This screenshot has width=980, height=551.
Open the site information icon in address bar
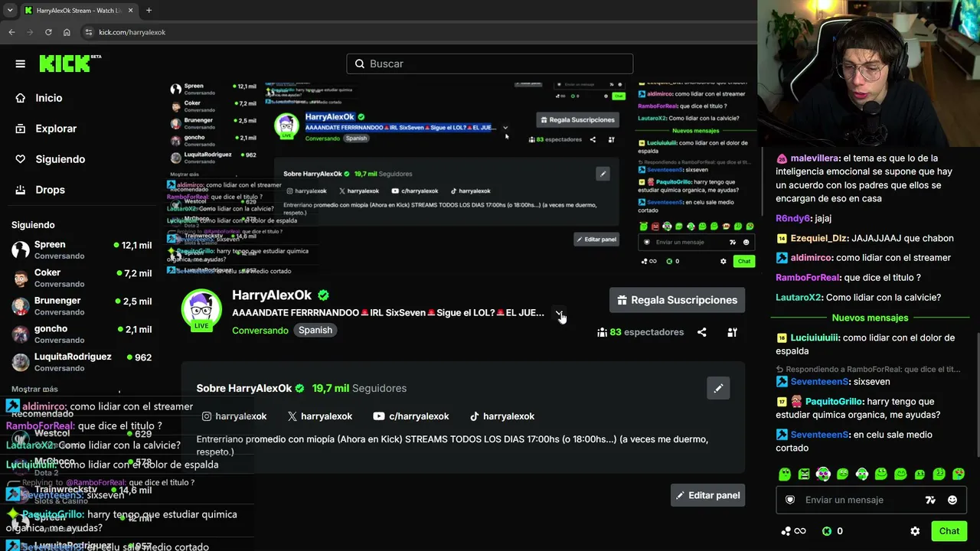tap(89, 32)
